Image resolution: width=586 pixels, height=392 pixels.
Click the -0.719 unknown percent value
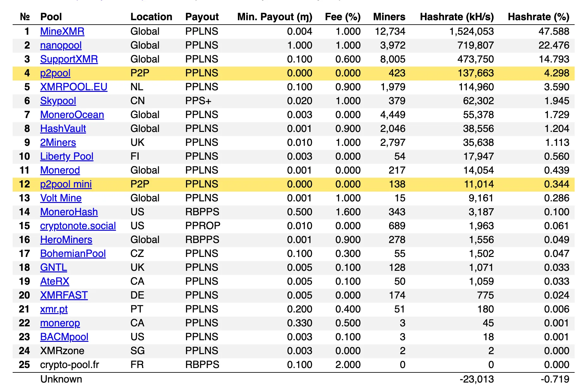[555, 379]
